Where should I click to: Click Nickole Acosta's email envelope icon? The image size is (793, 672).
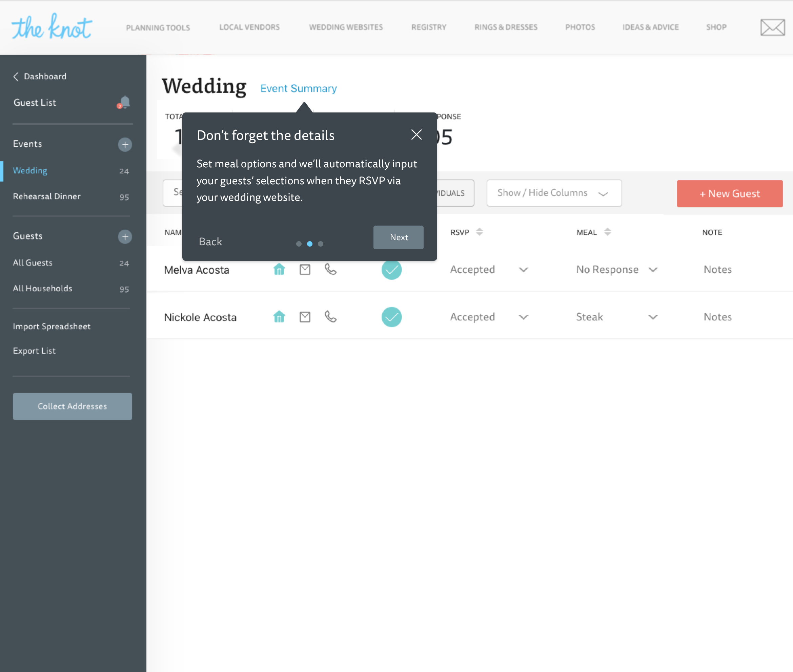point(305,317)
